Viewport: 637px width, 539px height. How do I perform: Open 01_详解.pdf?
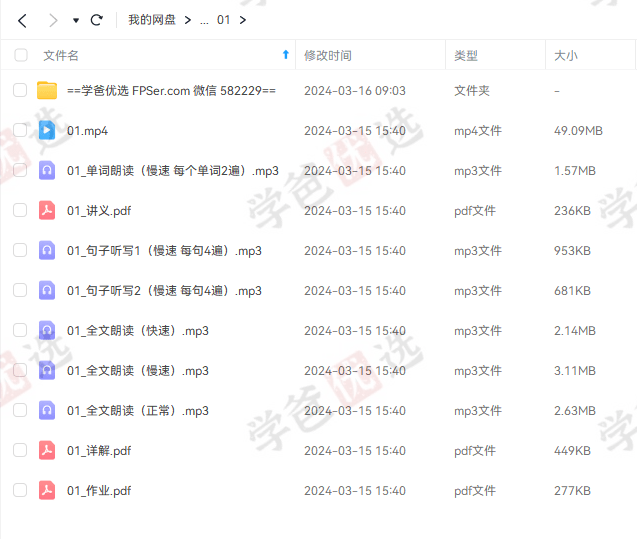tap(99, 451)
